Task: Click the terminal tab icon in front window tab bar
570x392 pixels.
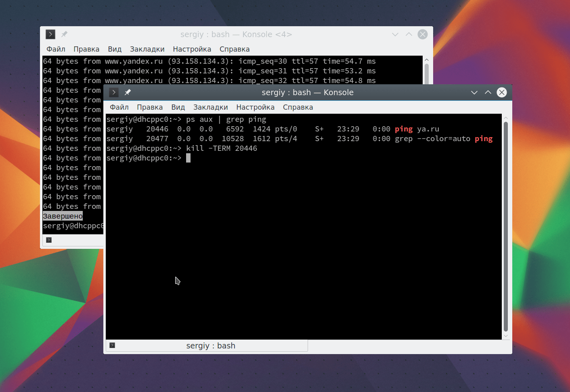Action: click(112, 345)
